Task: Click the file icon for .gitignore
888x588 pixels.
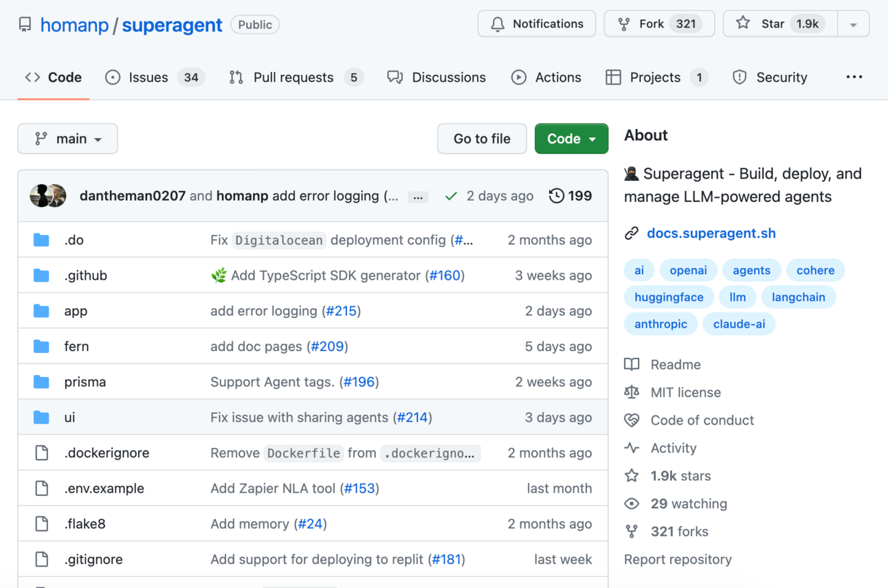Action: [41, 559]
